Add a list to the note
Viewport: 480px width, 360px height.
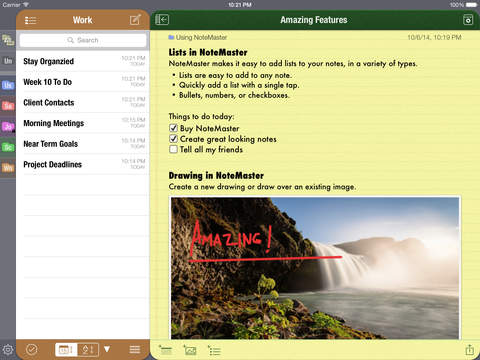point(214,350)
